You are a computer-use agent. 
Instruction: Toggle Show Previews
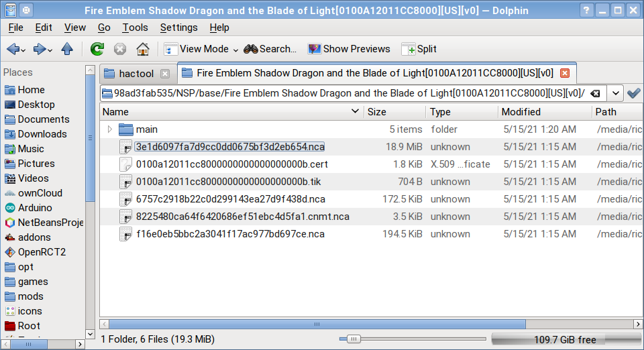(349, 49)
